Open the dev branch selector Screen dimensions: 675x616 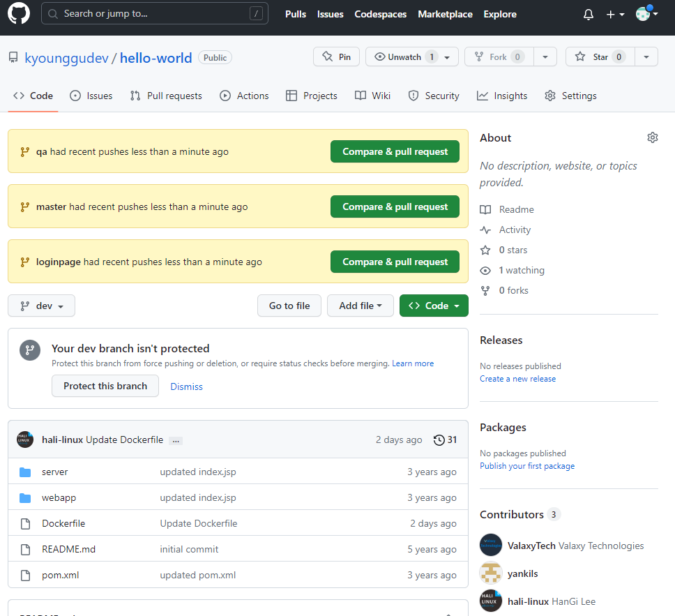coord(41,306)
